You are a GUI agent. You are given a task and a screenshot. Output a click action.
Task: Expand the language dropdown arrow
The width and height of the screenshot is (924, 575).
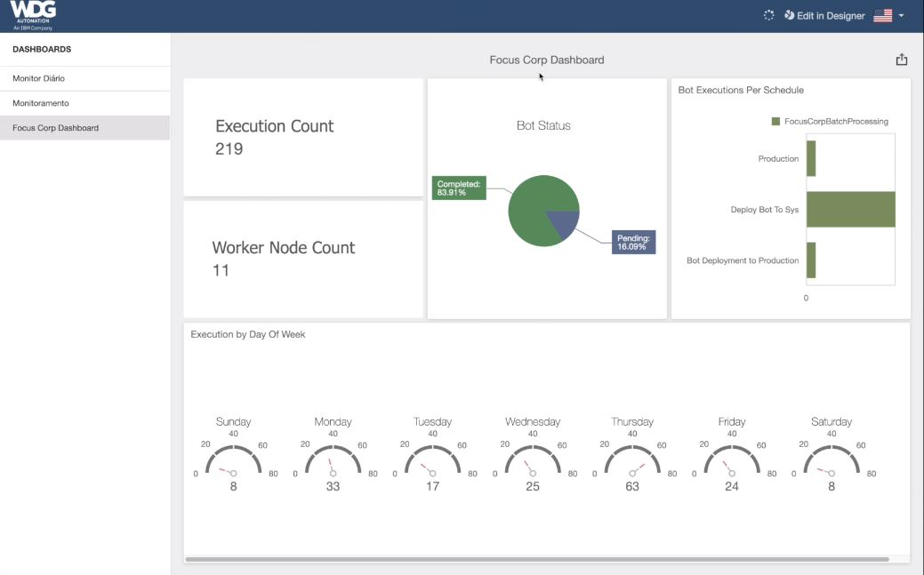[x=901, y=16]
